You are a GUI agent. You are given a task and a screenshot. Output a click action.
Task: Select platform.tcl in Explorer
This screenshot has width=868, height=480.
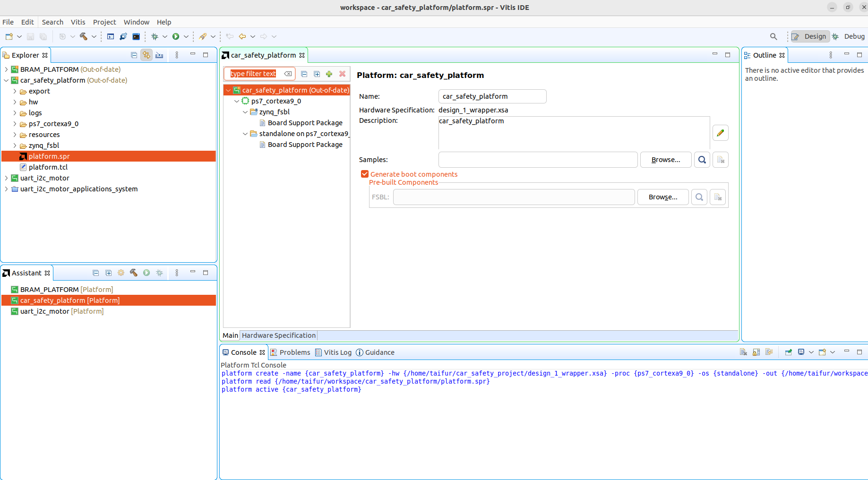pos(48,167)
